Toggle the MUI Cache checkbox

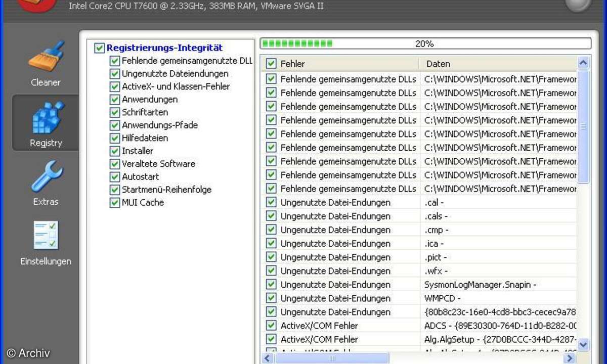[x=114, y=203]
